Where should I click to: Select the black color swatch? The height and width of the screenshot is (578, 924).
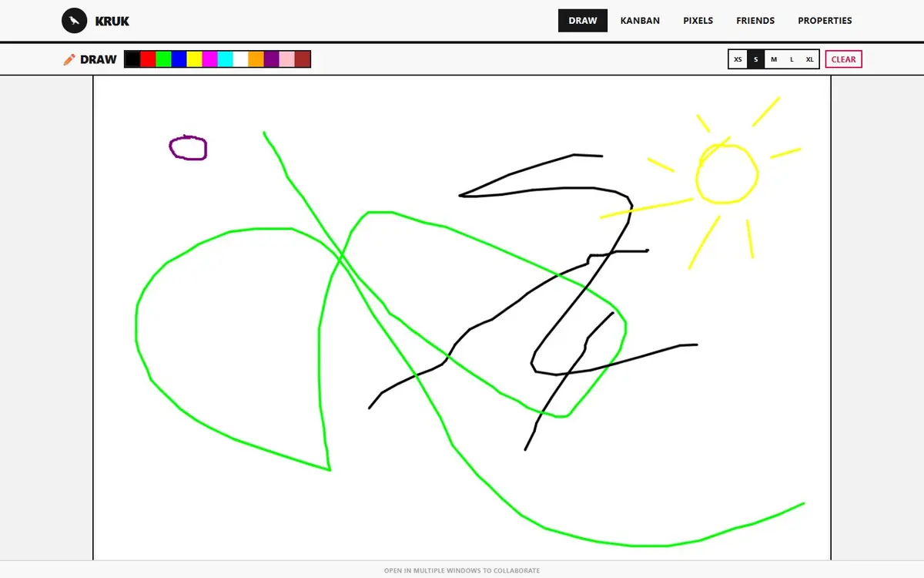[x=132, y=59]
